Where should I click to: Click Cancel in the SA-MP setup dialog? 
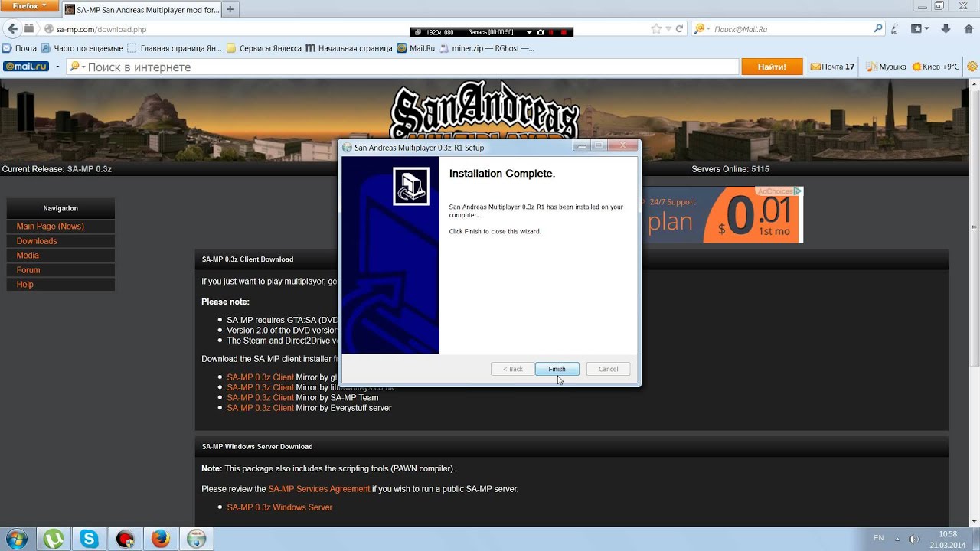pos(608,369)
